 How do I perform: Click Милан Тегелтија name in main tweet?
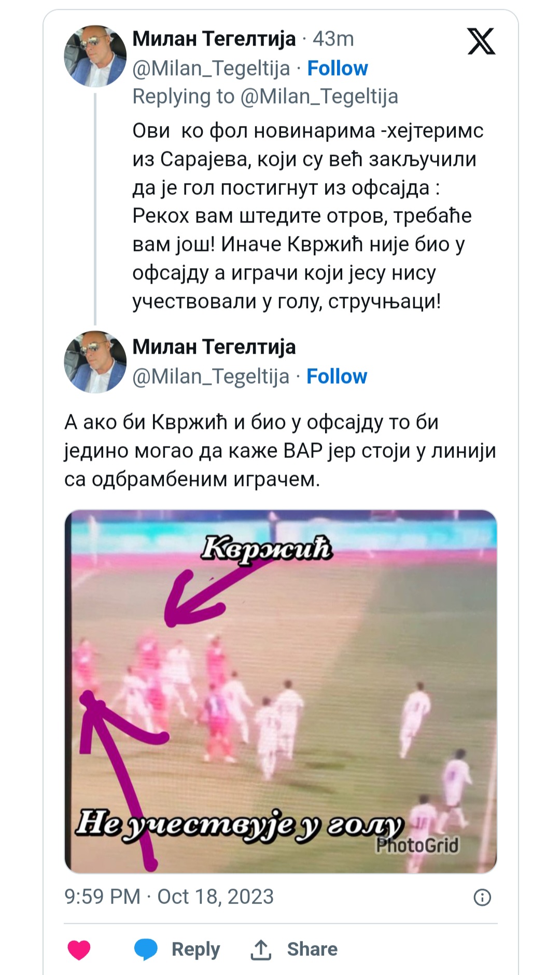(x=214, y=347)
